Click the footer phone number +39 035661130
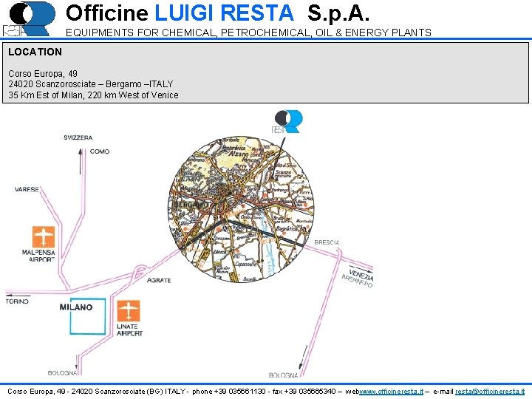532x399 pixels. point(240,391)
